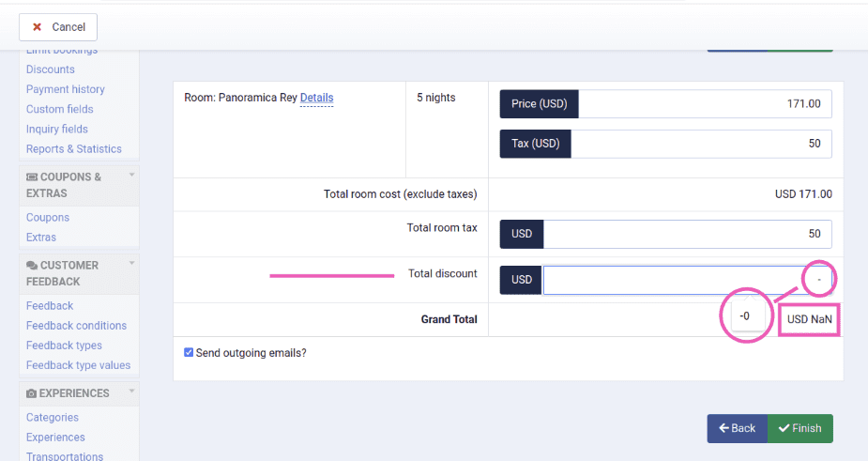Screen dimensions: 868x461
Task: Focus the Total discount input field
Action: (x=671, y=280)
